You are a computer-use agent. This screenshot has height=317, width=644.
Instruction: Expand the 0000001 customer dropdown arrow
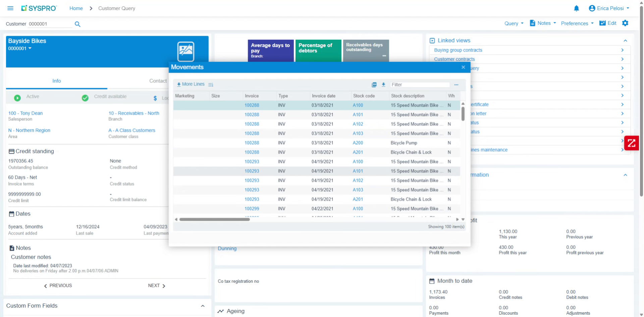(30, 48)
